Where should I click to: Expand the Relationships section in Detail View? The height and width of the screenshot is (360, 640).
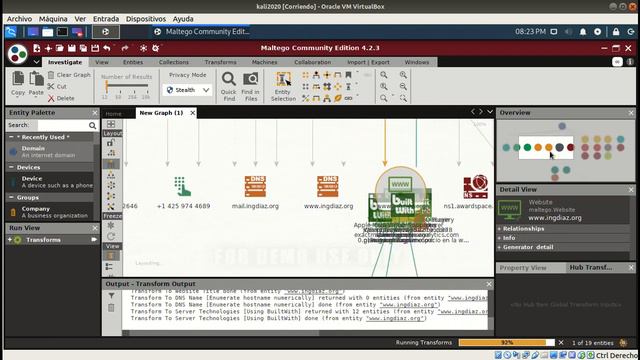[500, 229]
